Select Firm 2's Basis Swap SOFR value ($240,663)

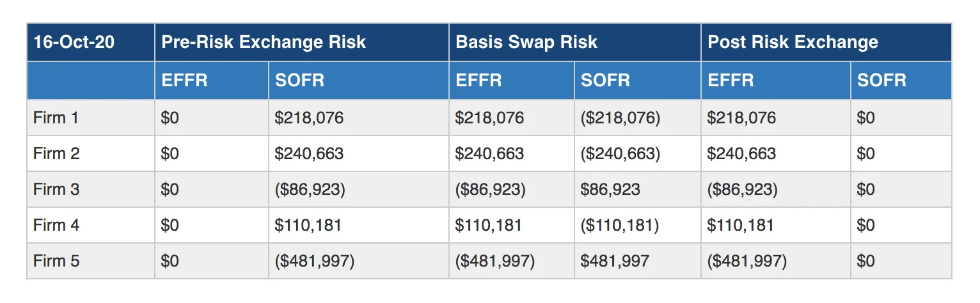620,154
